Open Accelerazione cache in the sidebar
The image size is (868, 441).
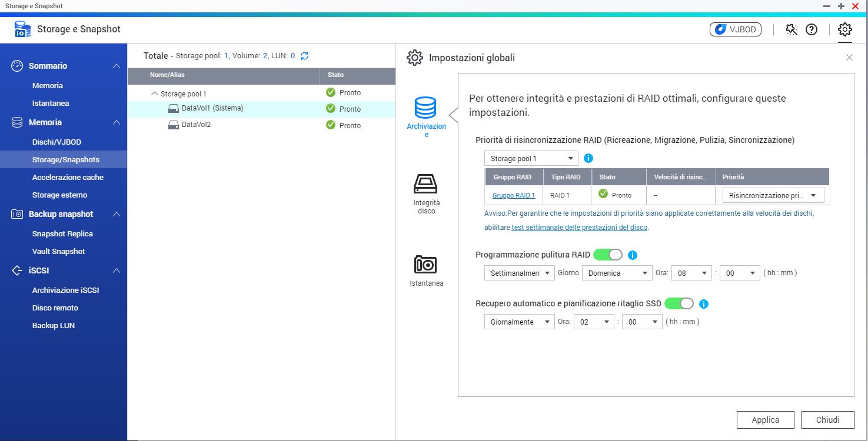[x=68, y=177]
